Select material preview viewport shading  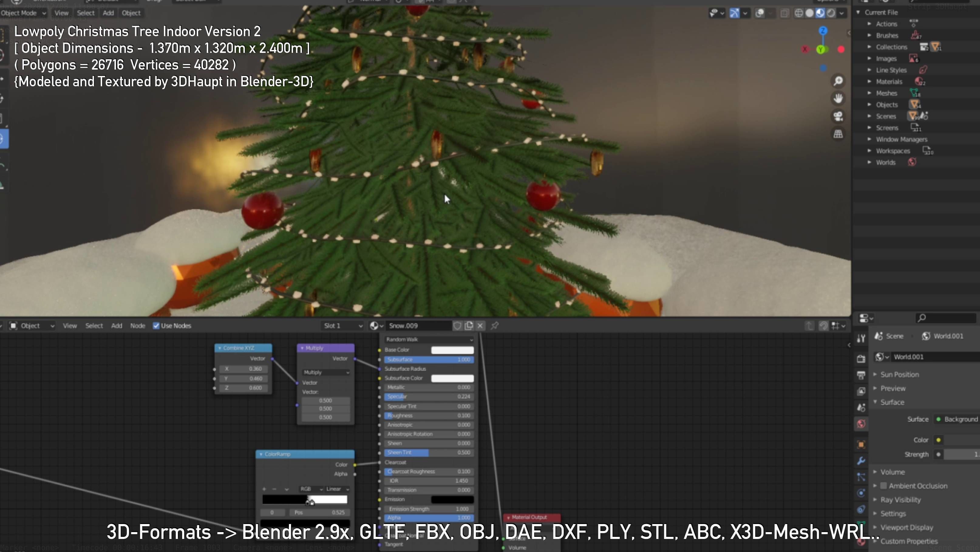coord(820,13)
